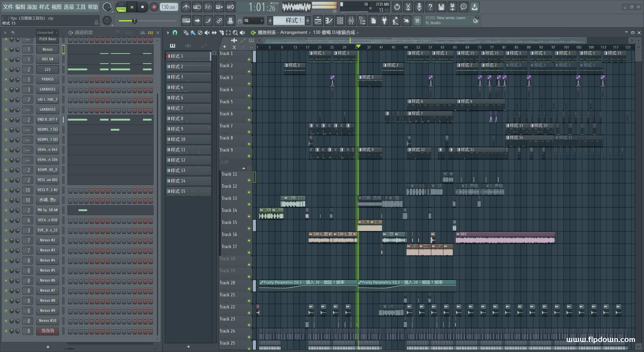This screenshot has height=352, width=644.
Task: Open the piano roll view icon
Action: [329, 21]
